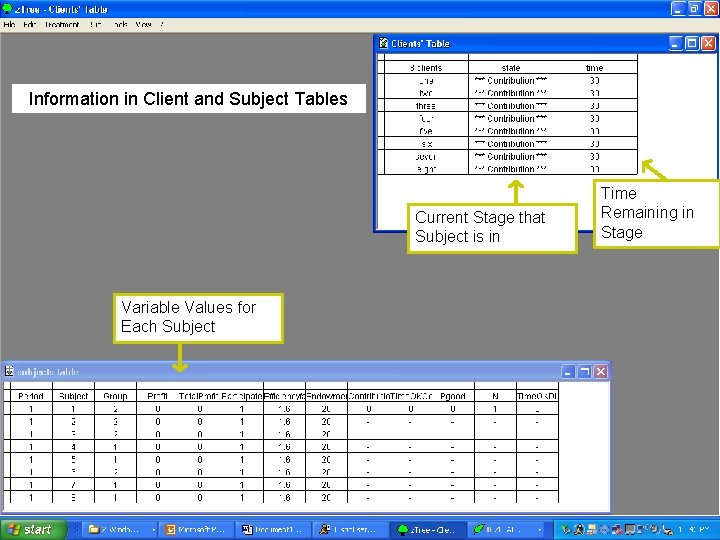Click the Pgood column header in subjects table
720x540 pixels.
[x=453, y=396]
